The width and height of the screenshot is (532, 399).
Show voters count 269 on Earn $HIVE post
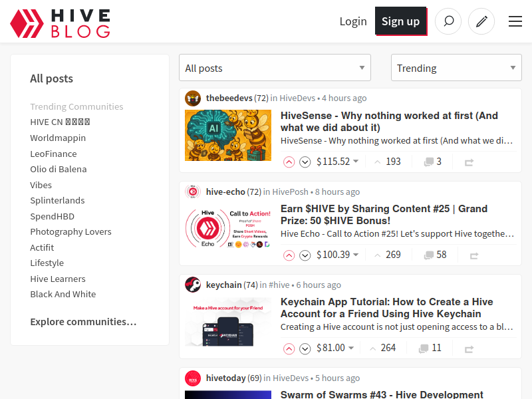(388, 255)
